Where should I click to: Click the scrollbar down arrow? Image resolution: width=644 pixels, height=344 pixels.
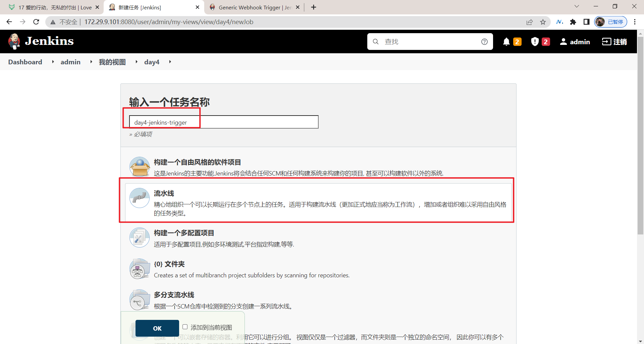tap(640, 341)
